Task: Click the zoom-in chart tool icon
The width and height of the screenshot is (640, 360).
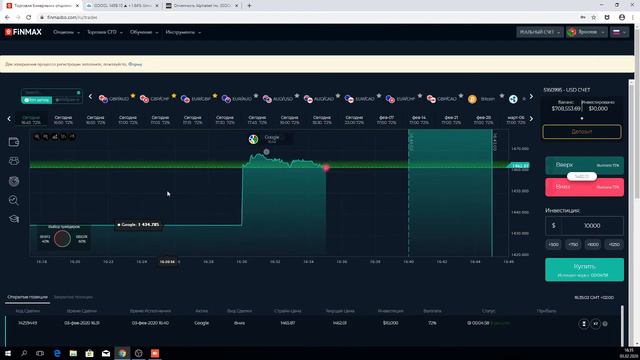Action: tap(37, 137)
